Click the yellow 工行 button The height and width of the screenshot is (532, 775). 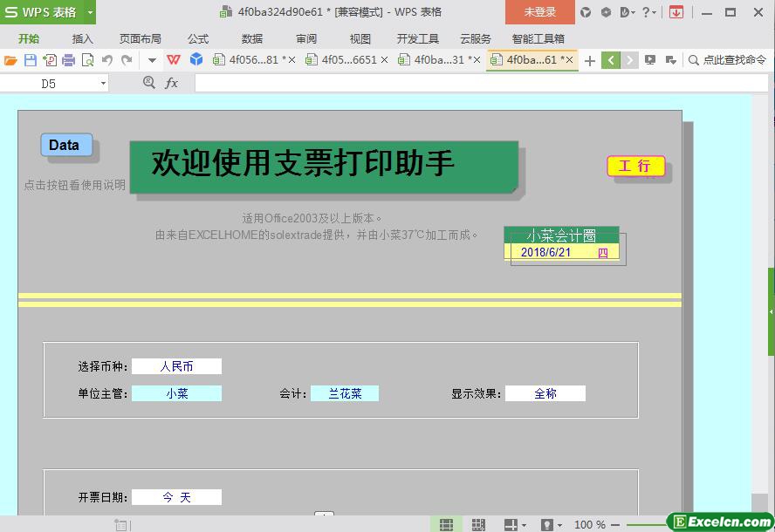(x=635, y=166)
